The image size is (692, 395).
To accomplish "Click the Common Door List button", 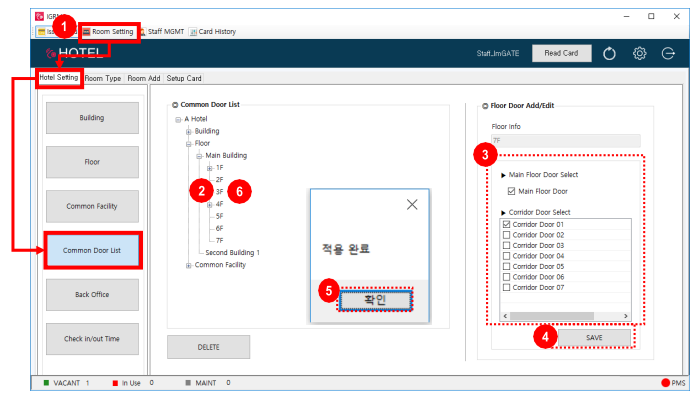I will tap(92, 250).
